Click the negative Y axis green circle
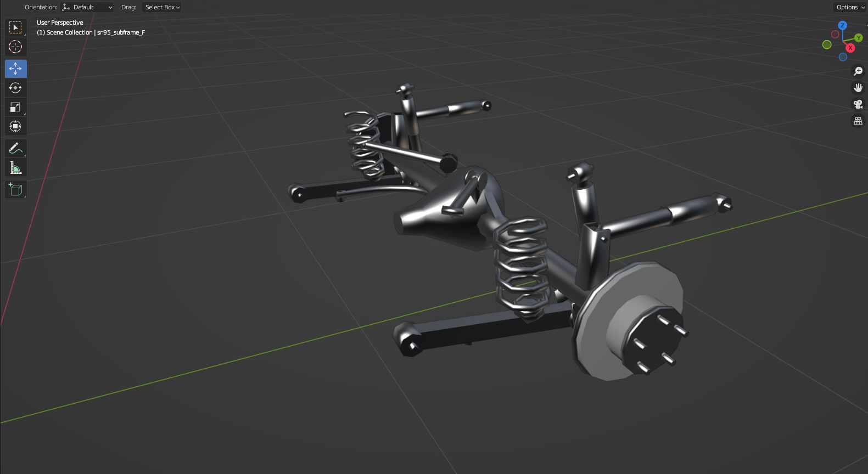This screenshot has width=868, height=474. click(x=827, y=45)
